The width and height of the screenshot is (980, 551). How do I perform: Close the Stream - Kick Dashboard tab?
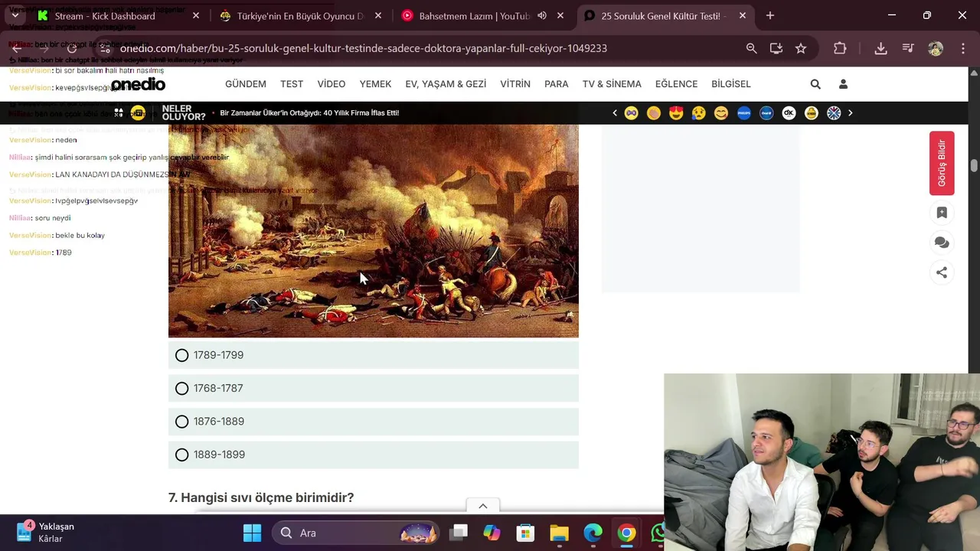pyautogui.click(x=196, y=15)
